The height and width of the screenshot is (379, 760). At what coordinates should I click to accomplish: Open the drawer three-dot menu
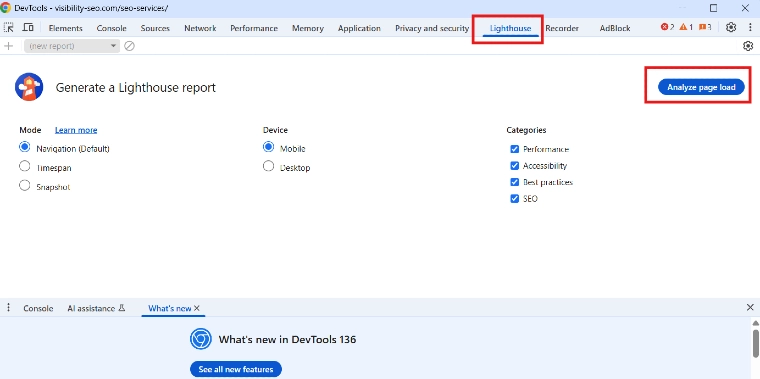pos(8,308)
